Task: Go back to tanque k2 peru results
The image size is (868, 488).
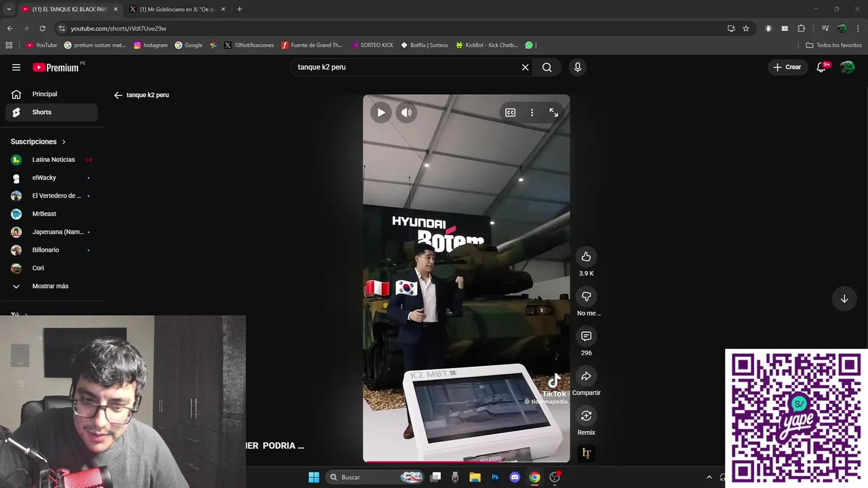Action: pyautogui.click(x=118, y=95)
